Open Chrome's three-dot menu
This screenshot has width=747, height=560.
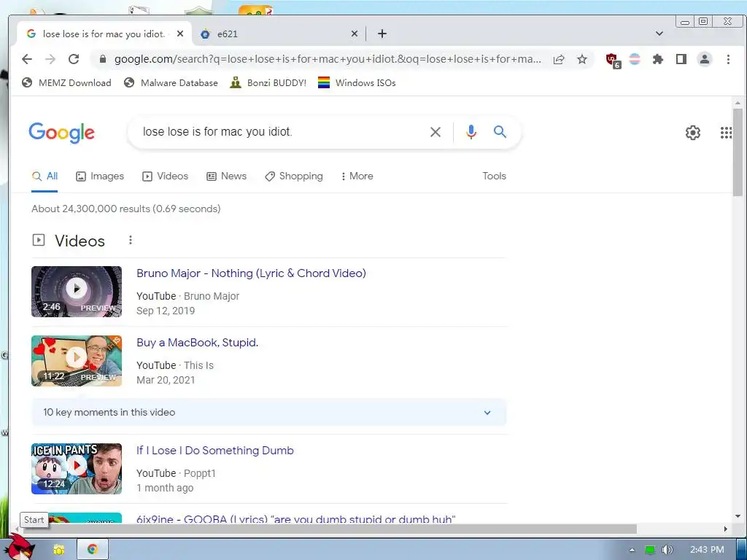[x=728, y=59]
